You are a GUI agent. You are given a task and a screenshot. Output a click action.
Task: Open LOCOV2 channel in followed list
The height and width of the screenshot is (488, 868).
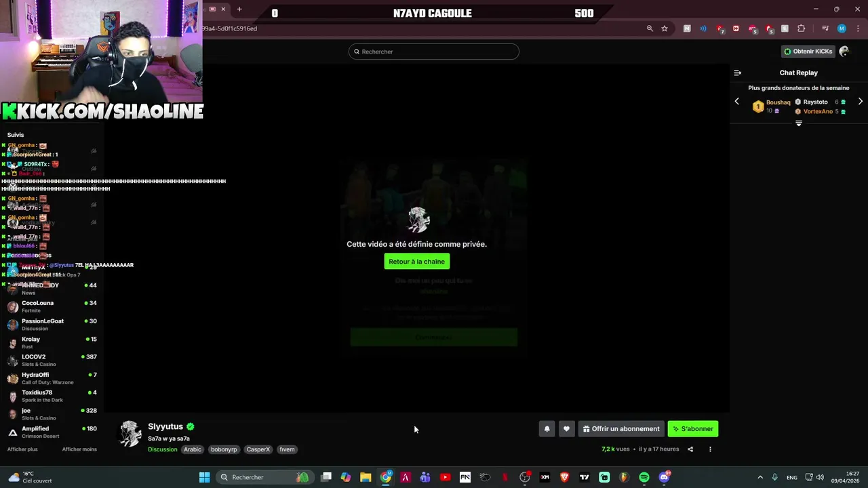coord(52,360)
